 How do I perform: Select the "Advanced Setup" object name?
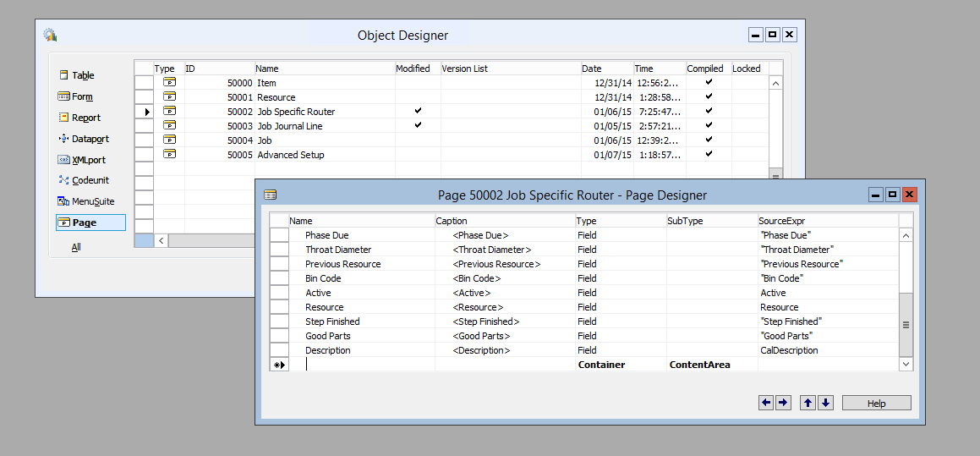tap(291, 155)
